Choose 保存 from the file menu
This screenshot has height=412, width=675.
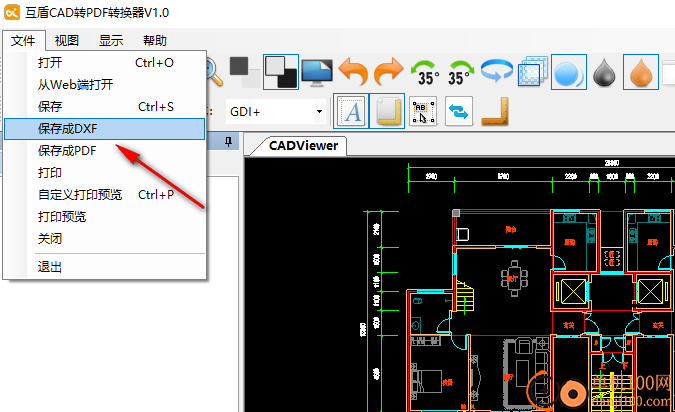(105, 107)
